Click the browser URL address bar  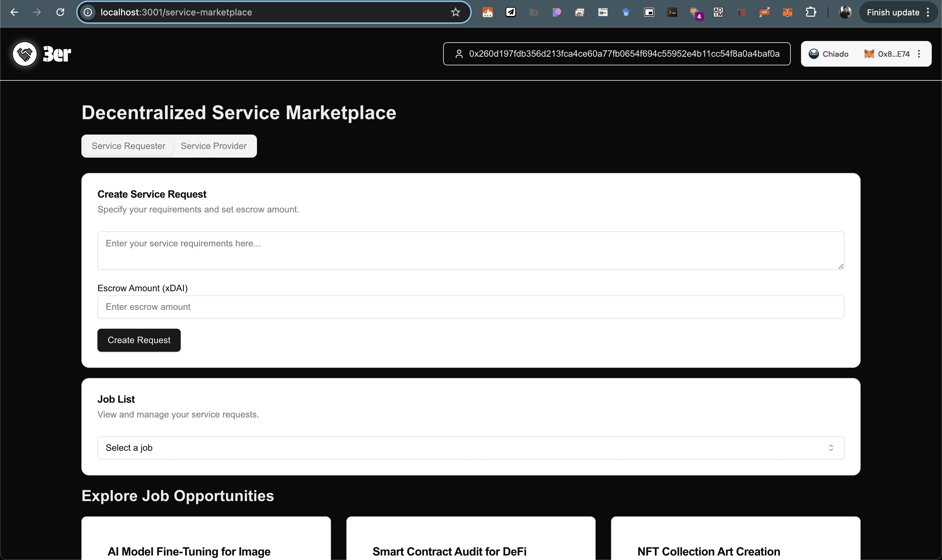[x=274, y=12]
